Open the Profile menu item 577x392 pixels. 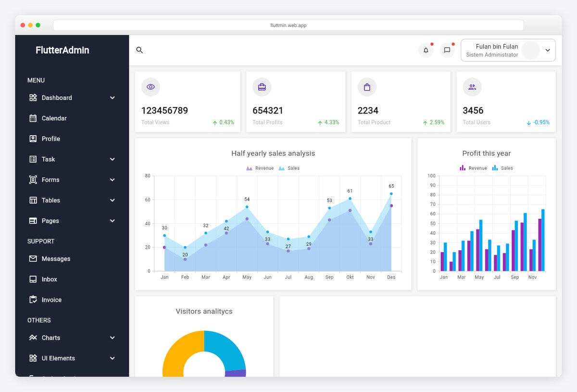click(72, 139)
